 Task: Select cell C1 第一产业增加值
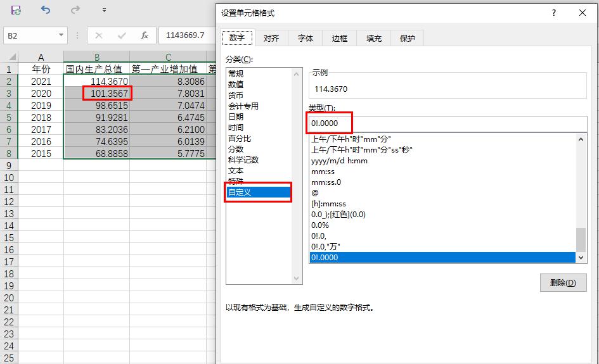click(x=168, y=69)
